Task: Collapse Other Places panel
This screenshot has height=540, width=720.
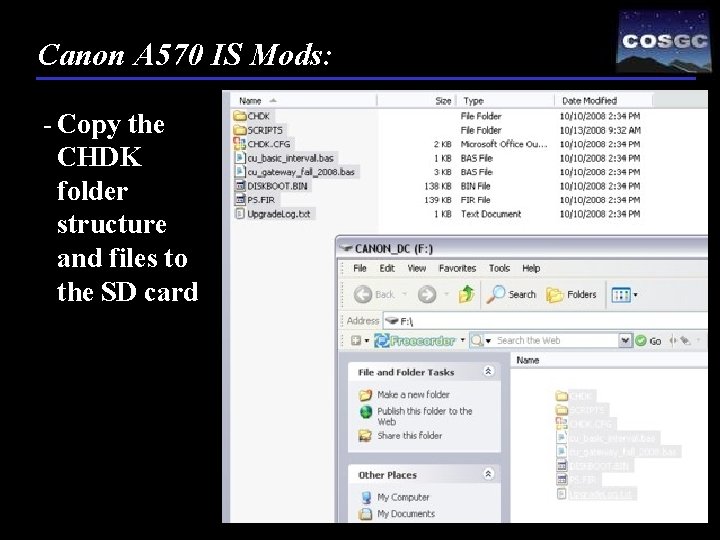Action: [489, 473]
